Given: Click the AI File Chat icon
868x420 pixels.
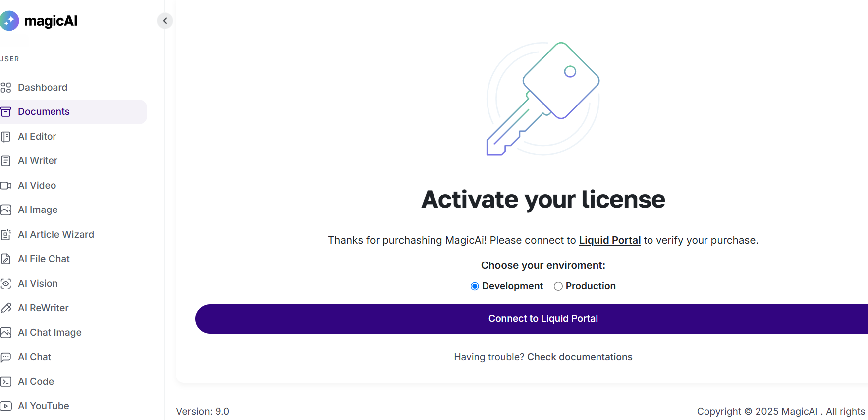Looking at the screenshot, I should click(x=6, y=259).
